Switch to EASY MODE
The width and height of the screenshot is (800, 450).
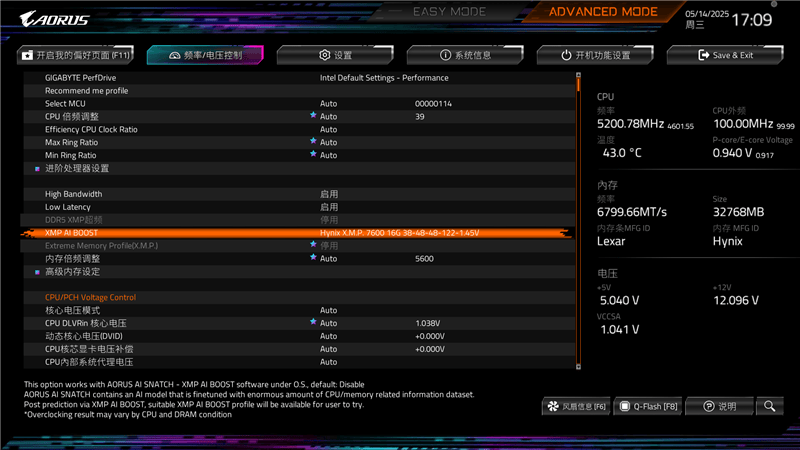tap(449, 11)
